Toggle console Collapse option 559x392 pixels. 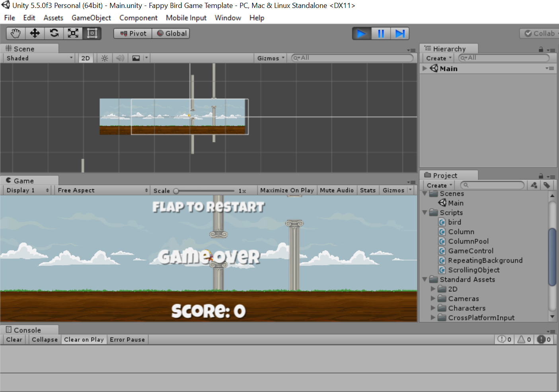click(45, 339)
